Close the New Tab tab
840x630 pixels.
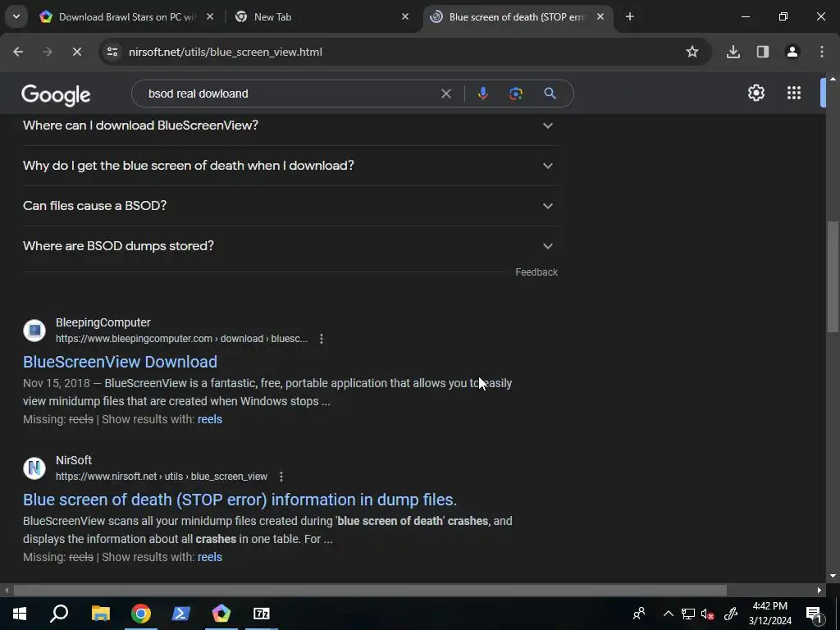[x=405, y=16]
